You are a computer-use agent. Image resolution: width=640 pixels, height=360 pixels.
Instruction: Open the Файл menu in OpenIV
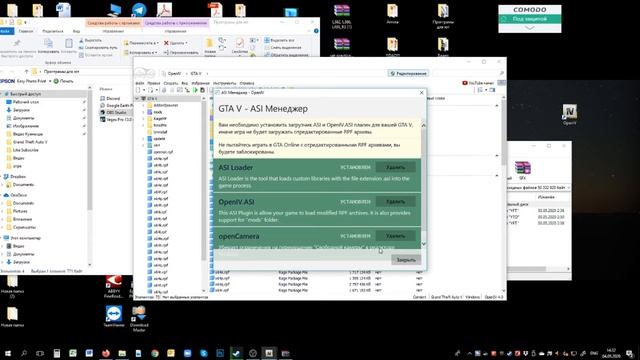click(140, 83)
